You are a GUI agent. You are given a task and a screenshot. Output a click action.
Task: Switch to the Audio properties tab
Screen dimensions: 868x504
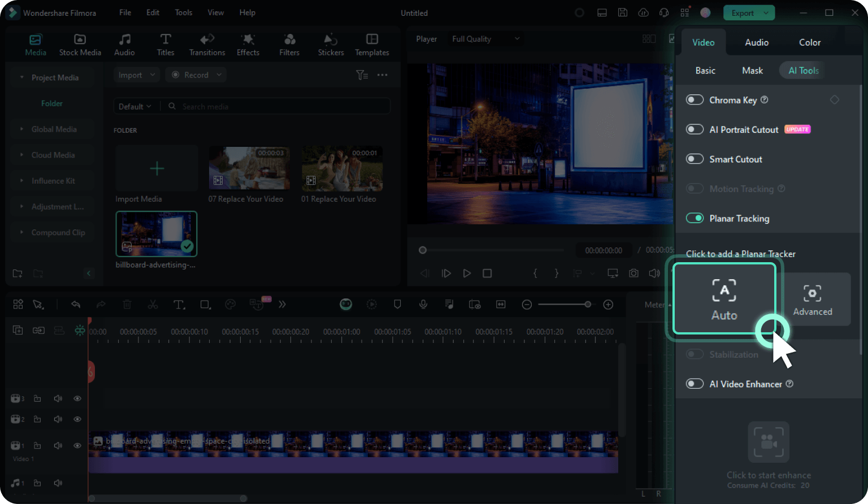757,42
